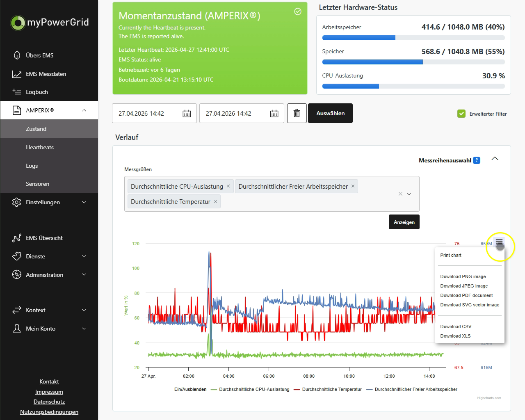The width and height of the screenshot is (525, 420).
Task: Open the Kontakt link
Action: coord(49,381)
